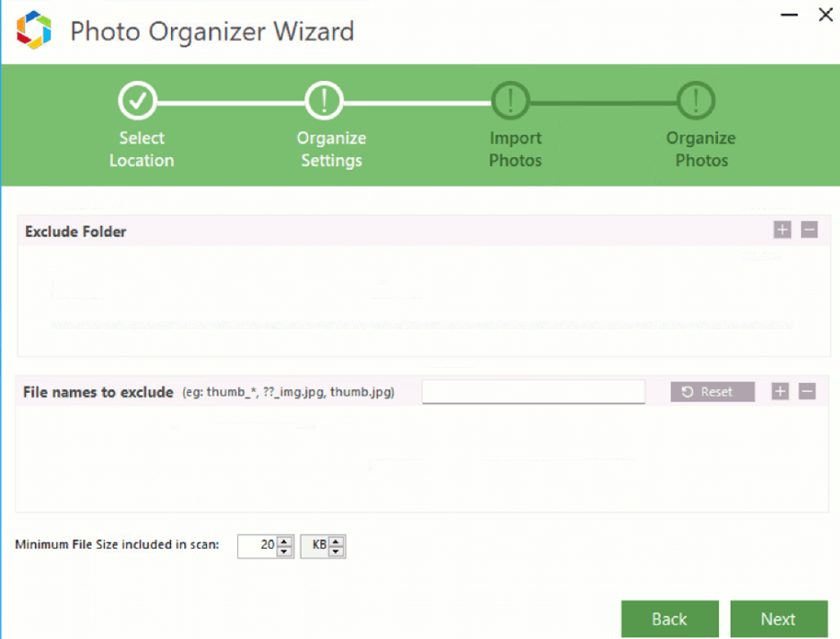Add file name pattern to exclude list

[780, 391]
